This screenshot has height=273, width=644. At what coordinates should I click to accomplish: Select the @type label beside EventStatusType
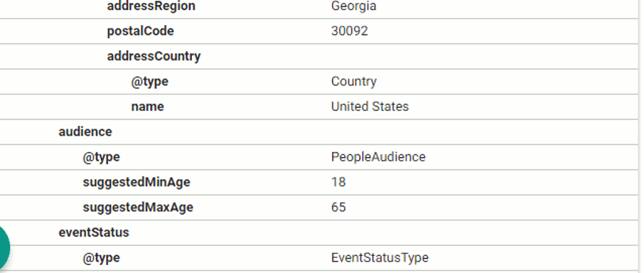pos(102,258)
